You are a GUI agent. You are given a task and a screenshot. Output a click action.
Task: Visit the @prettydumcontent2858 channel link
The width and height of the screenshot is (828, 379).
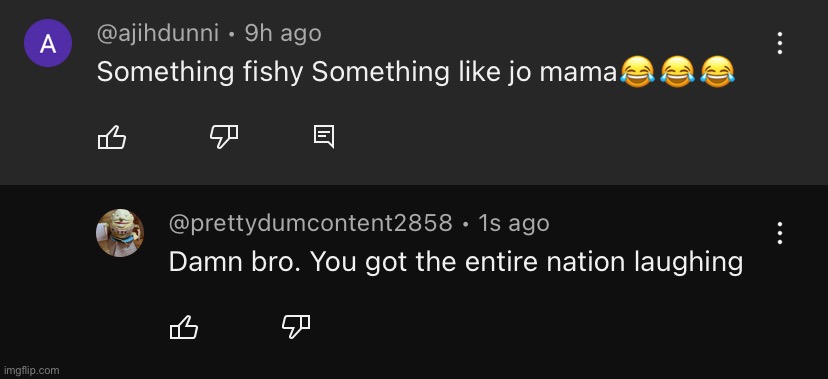310,223
